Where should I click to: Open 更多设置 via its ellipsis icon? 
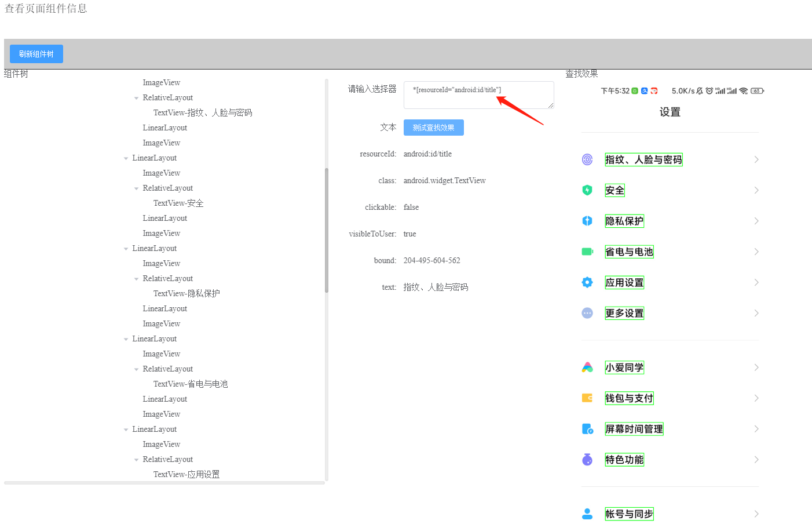587,312
